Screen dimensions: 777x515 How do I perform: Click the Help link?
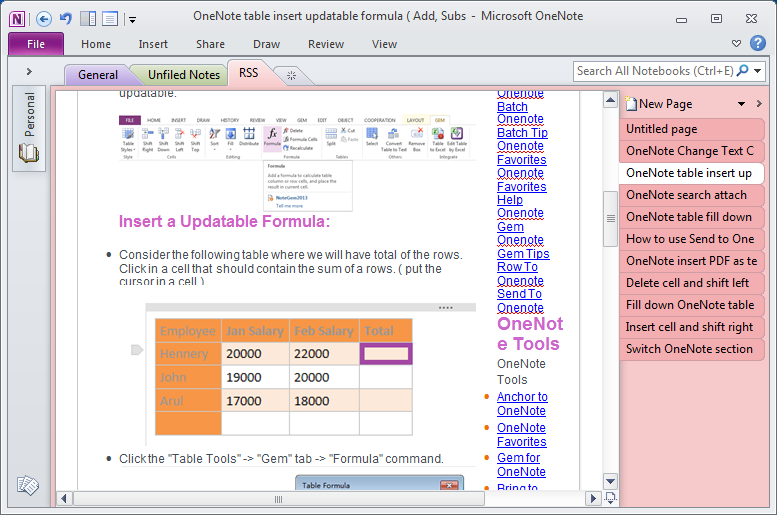(x=510, y=200)
